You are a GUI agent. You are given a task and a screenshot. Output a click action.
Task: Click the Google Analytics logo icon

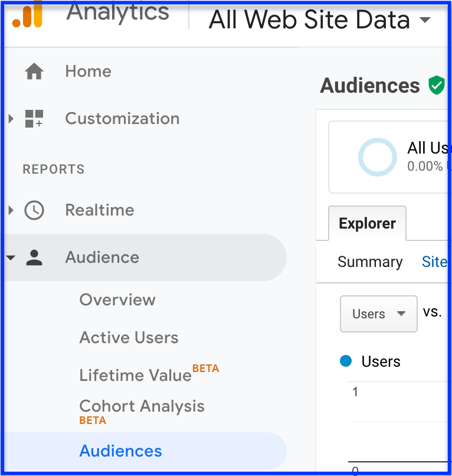[27, 15]
